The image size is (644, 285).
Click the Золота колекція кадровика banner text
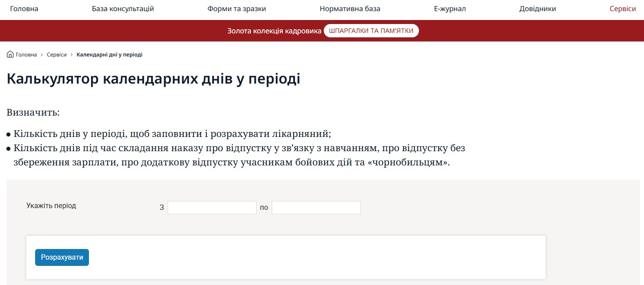click(274, 31)
